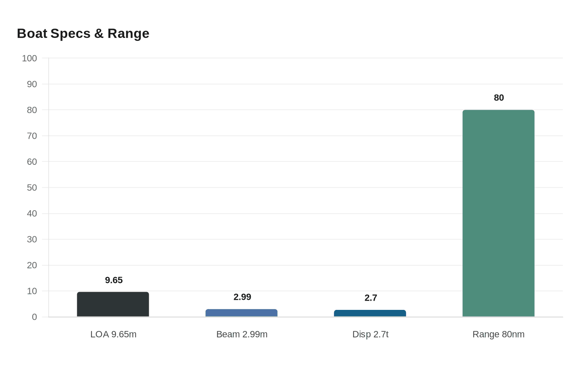The height and width of the screenshot is (370, 588).
Task: Click the LOA 9.65m bar
Action: (113, 304)
